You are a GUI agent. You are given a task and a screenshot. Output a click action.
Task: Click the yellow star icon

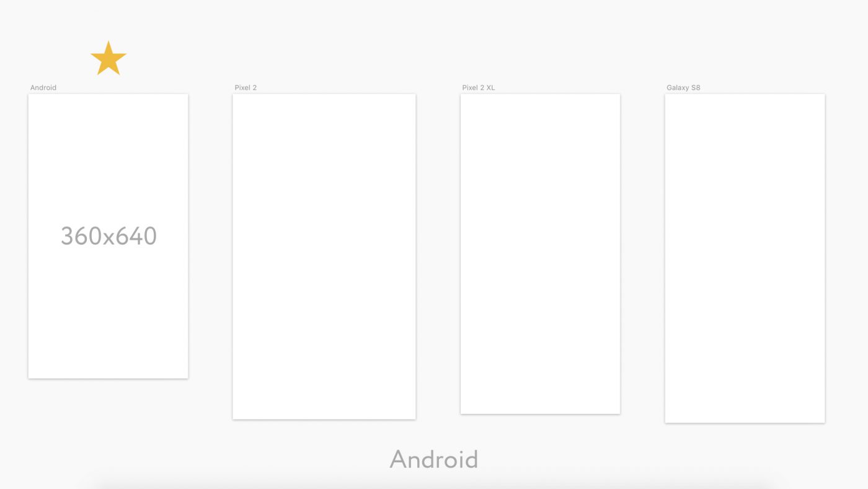pos(108,58)
